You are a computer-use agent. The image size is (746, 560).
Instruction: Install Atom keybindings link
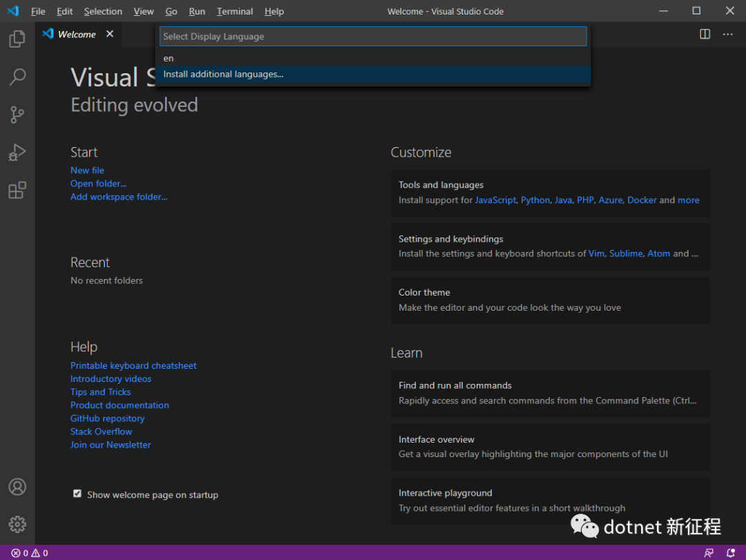(658, 253)
